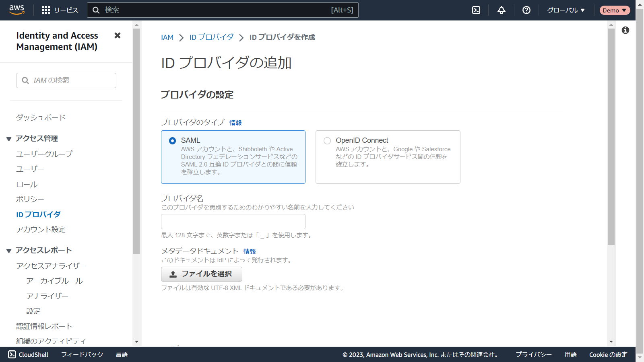Click the AWS logo home icon
This screenshot has width=644, height=362.
pyautogui.click(x=17, y=10)
